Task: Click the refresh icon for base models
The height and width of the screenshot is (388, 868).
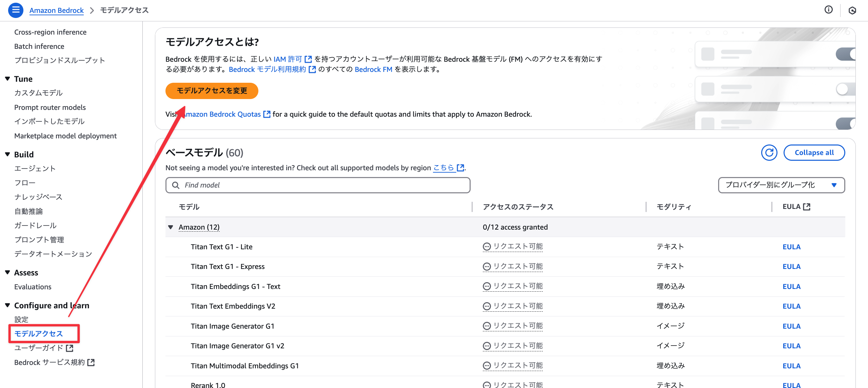Action: coord(769,153)
